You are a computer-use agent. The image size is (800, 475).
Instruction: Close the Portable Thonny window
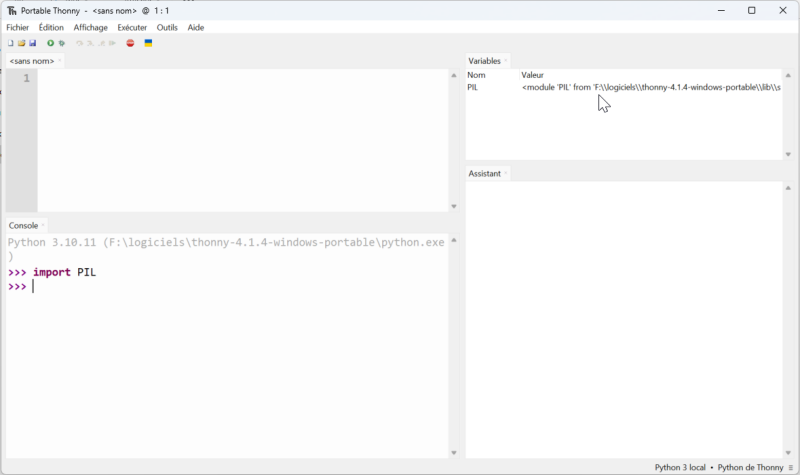[783, 10]
